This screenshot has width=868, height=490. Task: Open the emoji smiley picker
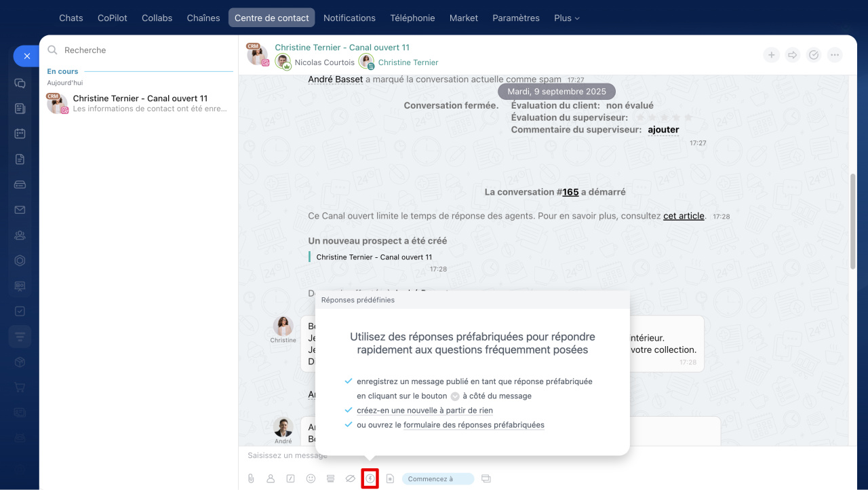coord(311,478)
